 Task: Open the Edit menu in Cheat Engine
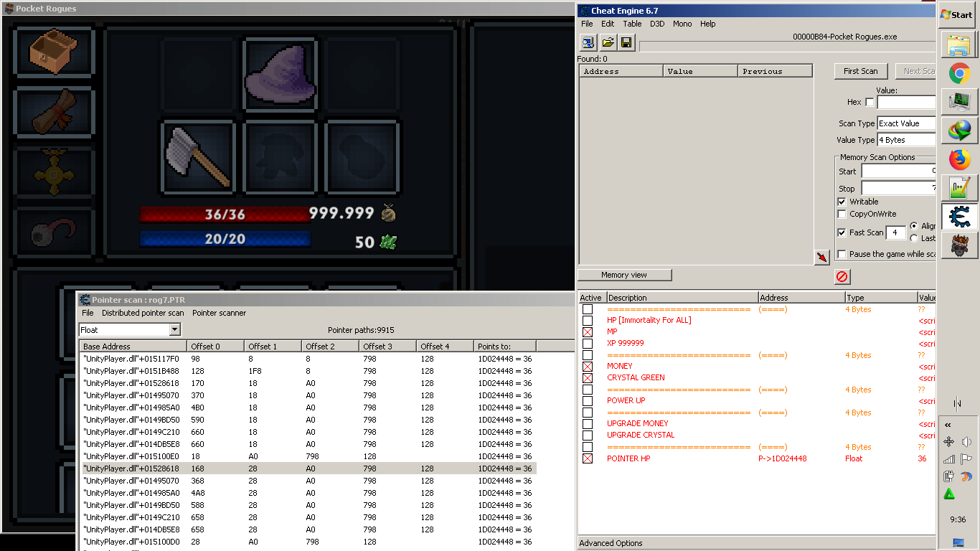608,24
